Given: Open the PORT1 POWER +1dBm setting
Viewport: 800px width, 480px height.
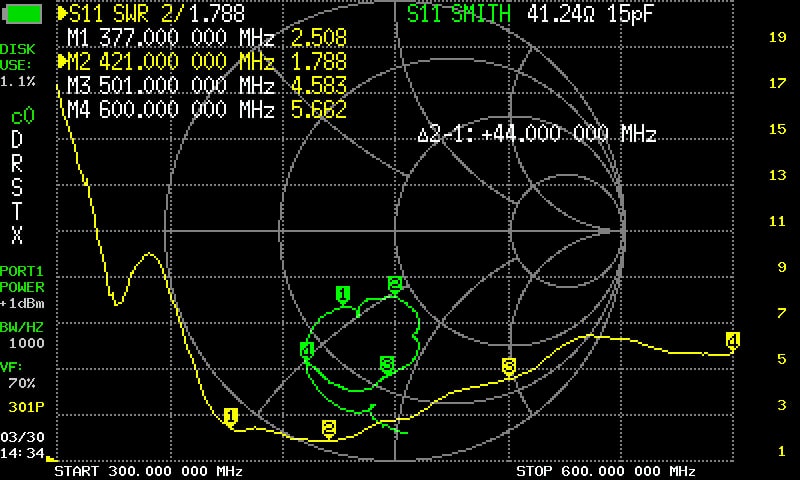Looking at the screenshot, I should click(x=23, y=287).
